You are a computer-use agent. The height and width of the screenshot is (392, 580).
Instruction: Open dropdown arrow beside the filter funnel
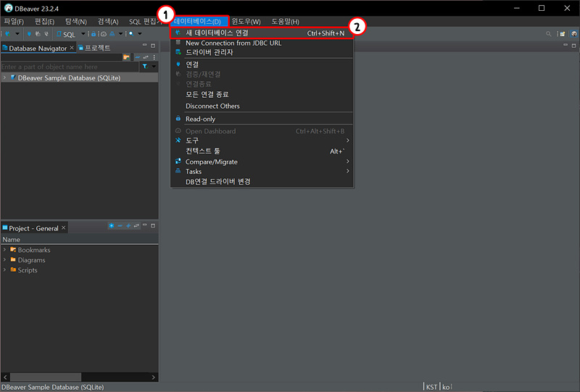(x=154, y=67)
